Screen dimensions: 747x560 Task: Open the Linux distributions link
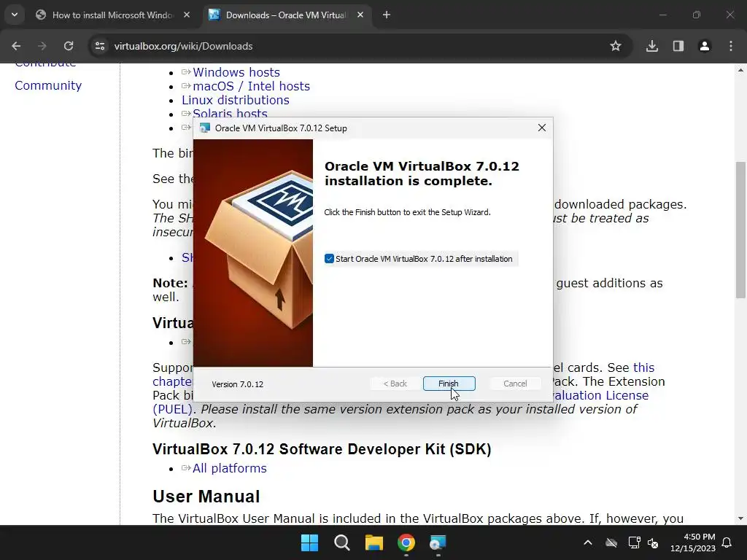236,100
